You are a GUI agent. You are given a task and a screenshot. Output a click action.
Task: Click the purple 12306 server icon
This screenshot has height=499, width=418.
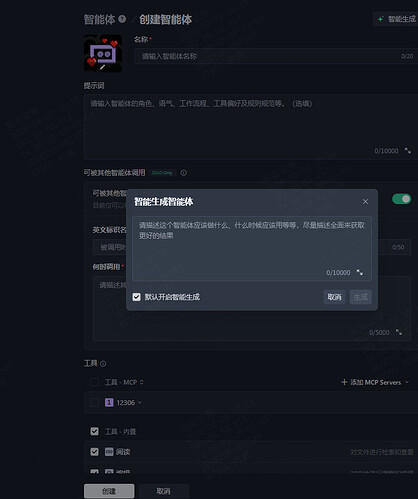click(109, 403)
